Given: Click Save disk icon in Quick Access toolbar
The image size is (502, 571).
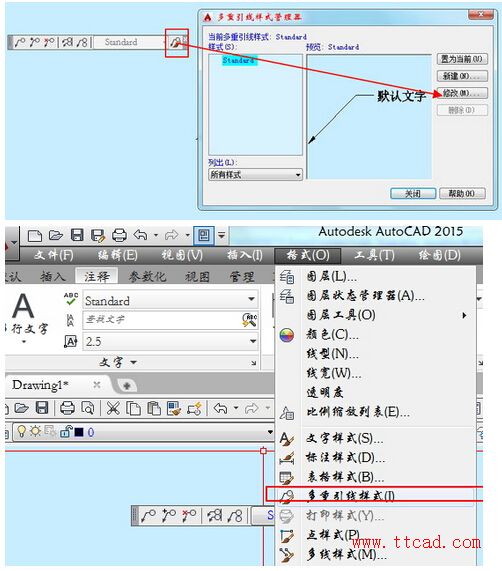Looking at the screenshot, I should (77, 235).
